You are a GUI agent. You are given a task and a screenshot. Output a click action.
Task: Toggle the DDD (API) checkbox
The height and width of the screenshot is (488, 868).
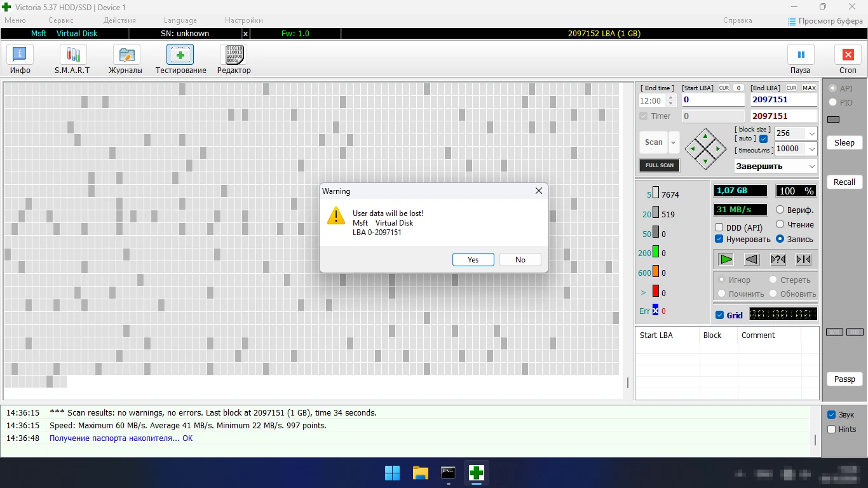719,227
